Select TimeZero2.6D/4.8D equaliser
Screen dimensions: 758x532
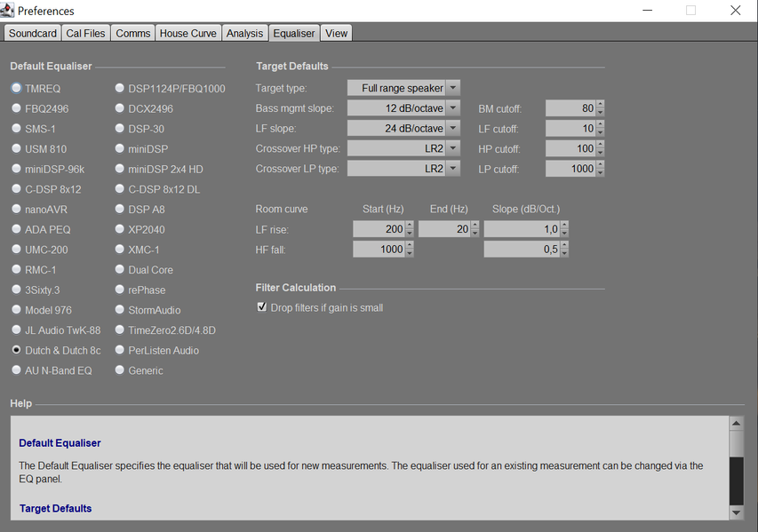[119, 330]
